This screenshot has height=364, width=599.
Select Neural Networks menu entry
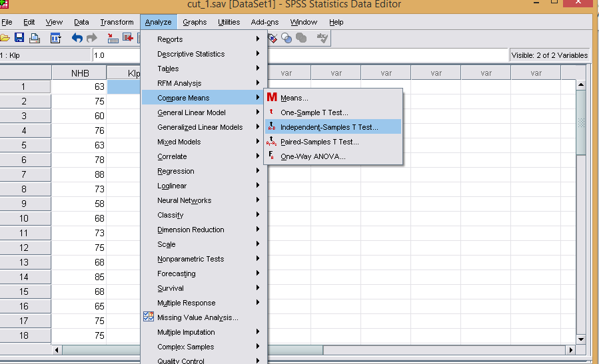[204, 200]
